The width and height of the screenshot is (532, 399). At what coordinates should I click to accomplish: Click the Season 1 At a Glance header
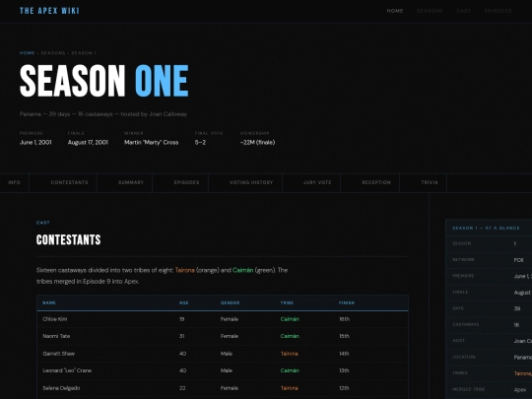(486, 228)
